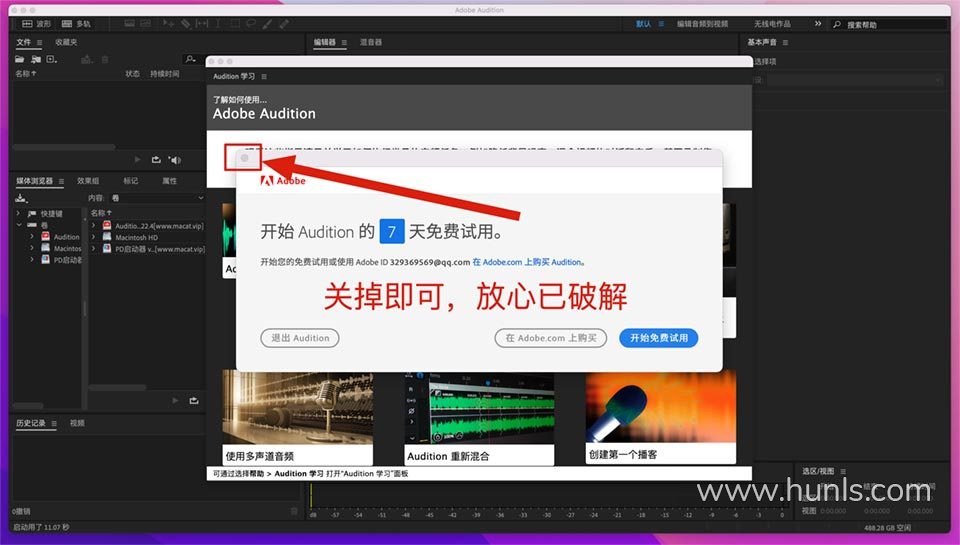Viewport: 960px width, 545px height.
Task: Expand the Macintos volume in the tree
Action: 32,248
